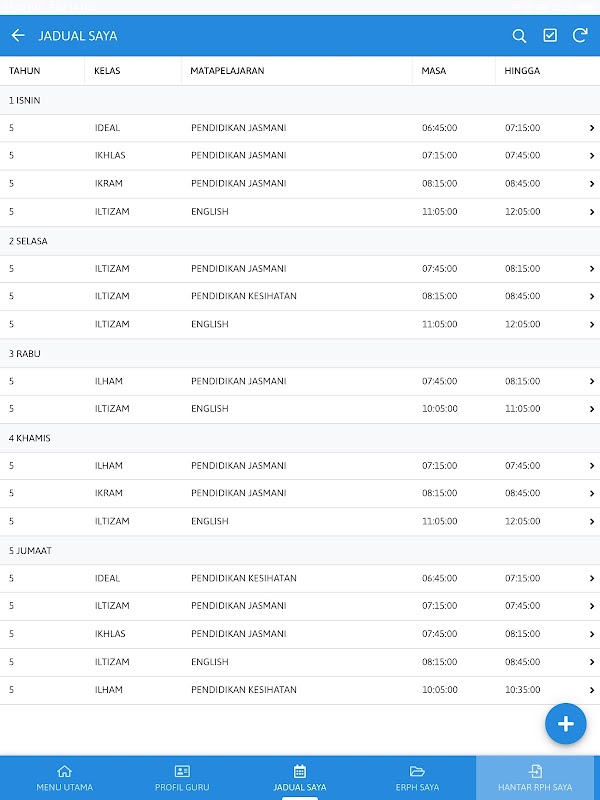The height and width of the screenshot is (800, 600).
Task: Tap the blue plus add button
Action: (565, 724)
